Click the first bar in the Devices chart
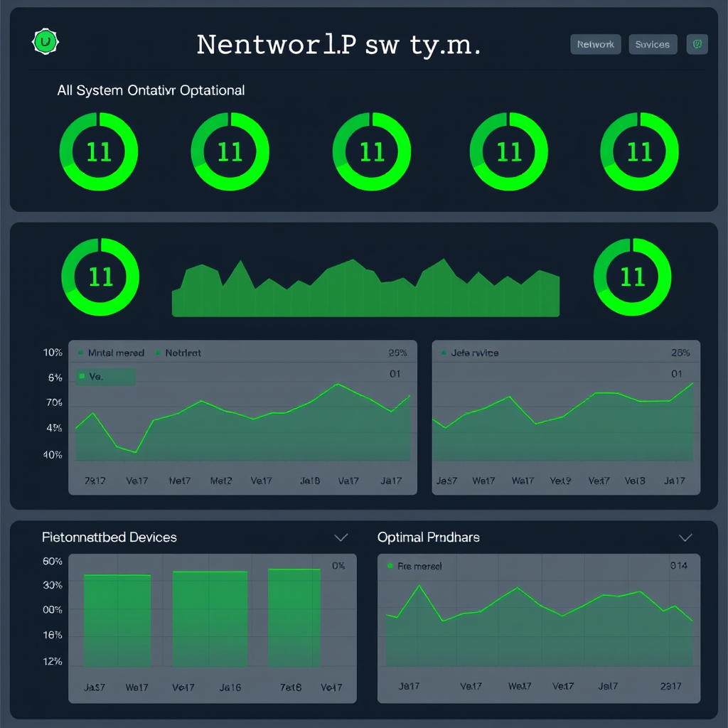 [x=117, y=621]
